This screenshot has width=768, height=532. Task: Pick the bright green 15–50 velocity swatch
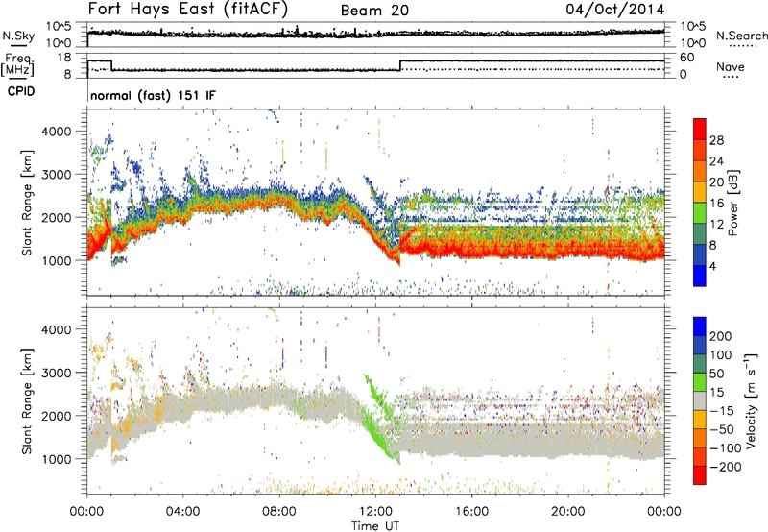point(700,382)
